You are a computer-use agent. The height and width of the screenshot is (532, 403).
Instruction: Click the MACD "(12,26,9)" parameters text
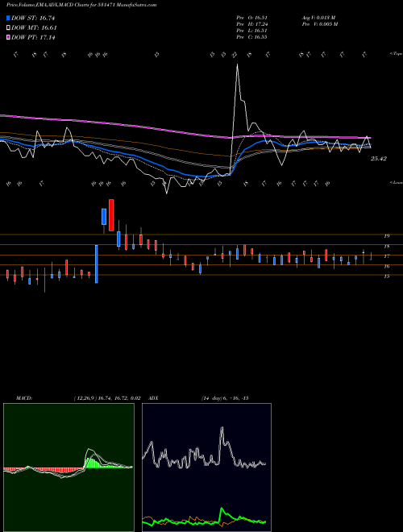click(85, 398)
